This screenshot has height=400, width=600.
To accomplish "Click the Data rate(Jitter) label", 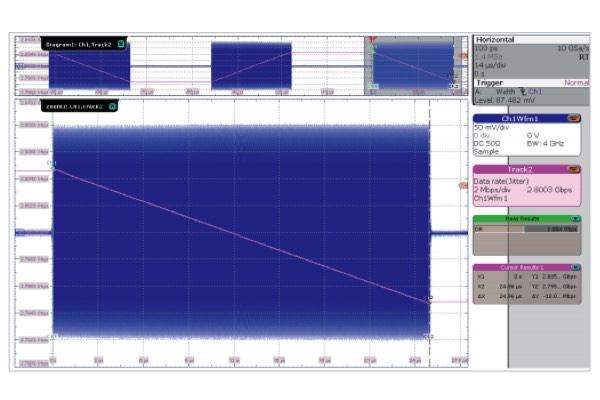I will 501,181.
